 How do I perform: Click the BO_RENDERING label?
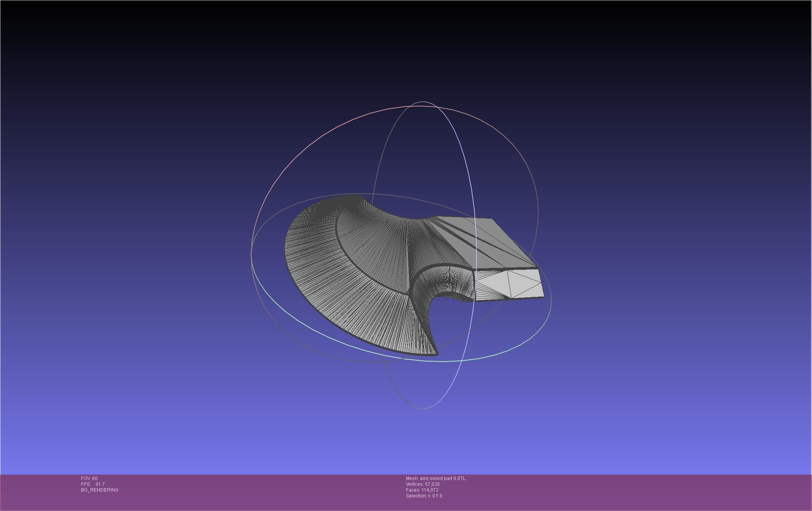click(100, 490)
